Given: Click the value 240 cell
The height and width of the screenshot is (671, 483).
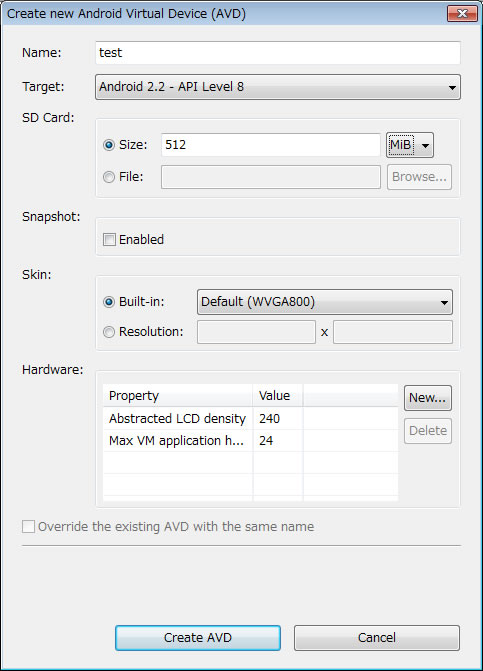Looking at the screenshot, I should (278, 419).
